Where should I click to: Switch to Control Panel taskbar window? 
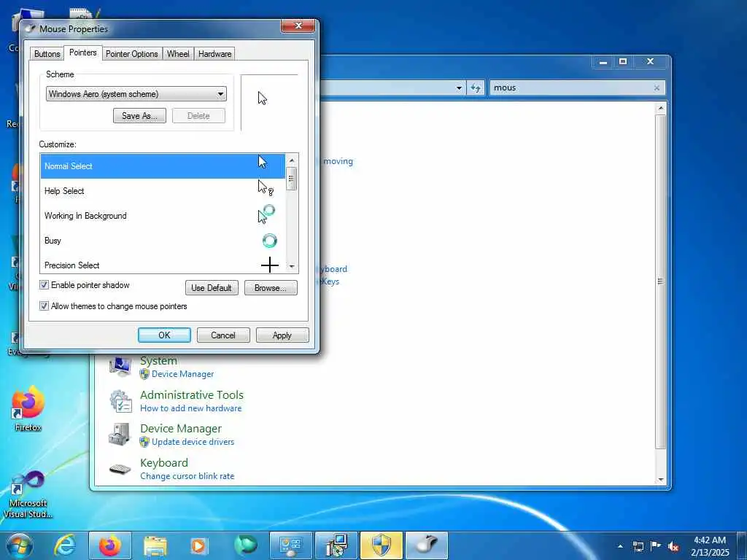tap(290, 545)
